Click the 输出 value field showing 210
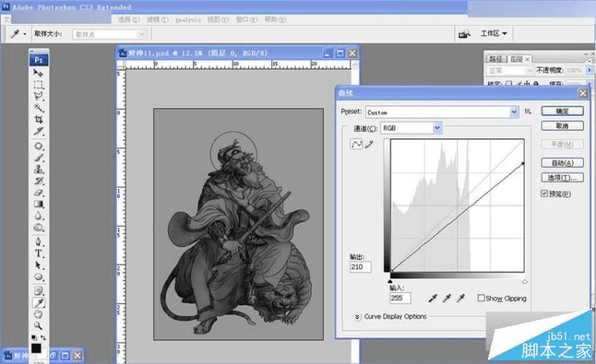596x364 pixels. tap(361, 266)
